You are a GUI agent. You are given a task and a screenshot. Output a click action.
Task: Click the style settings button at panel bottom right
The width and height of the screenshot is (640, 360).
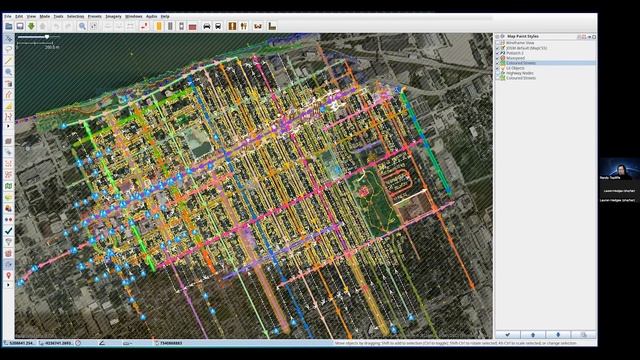click(583, 335)
